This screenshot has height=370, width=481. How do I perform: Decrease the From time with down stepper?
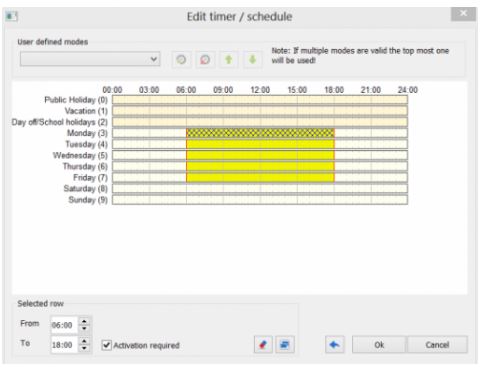(x=84, y=329)
